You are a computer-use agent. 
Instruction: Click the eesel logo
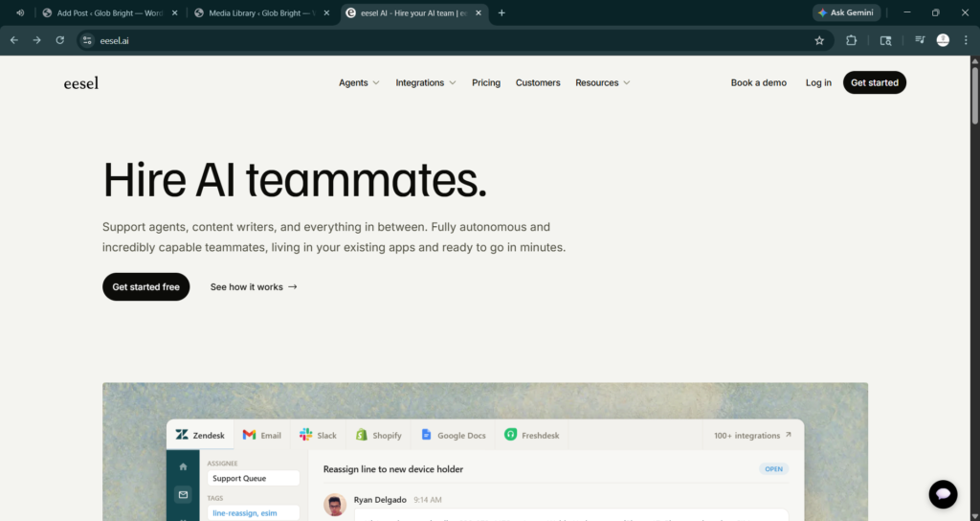pyautogui.click(x=81, y=83)
